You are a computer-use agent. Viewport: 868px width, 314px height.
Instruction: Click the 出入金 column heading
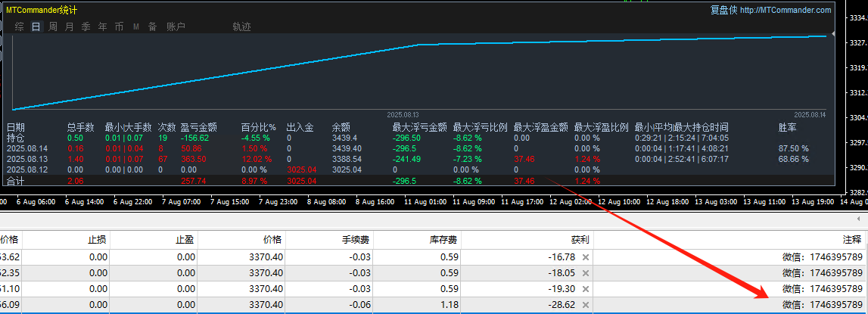click(300, 127)
